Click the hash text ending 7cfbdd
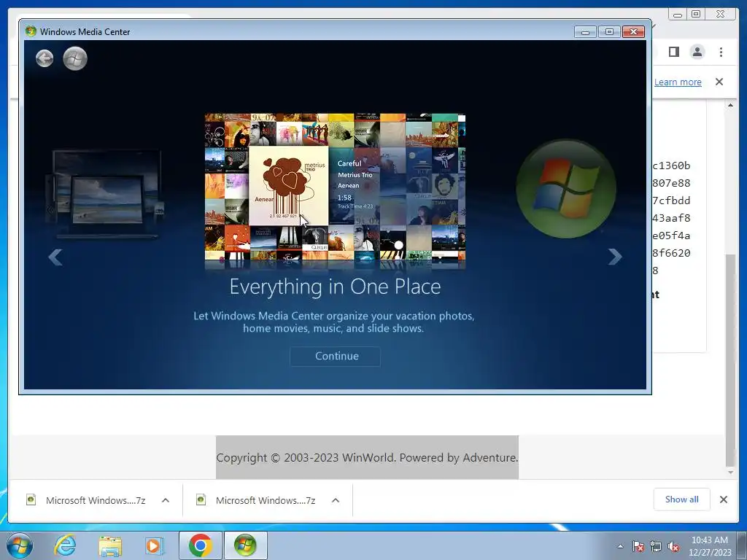The width and height of the screenshot is (747, 560). click(671, 201)
